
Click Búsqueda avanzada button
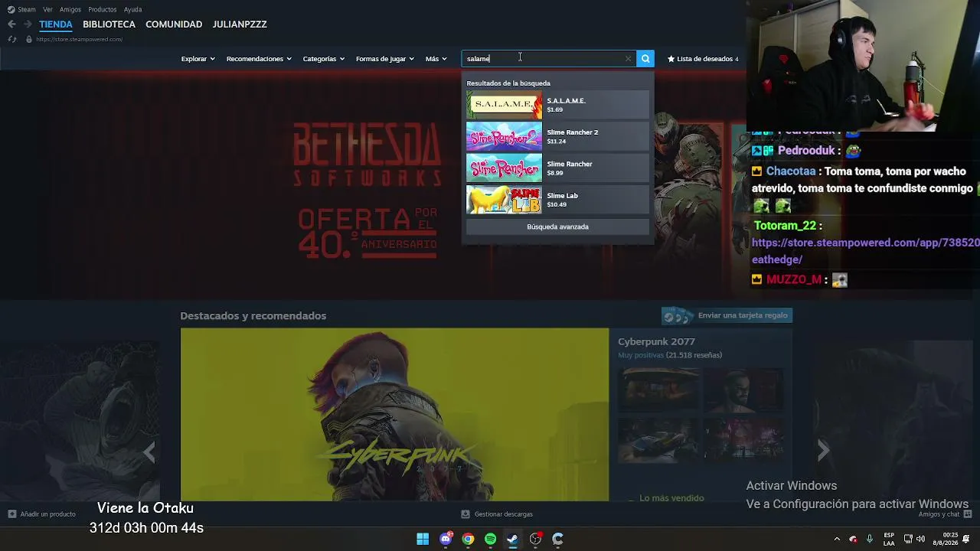557,227
